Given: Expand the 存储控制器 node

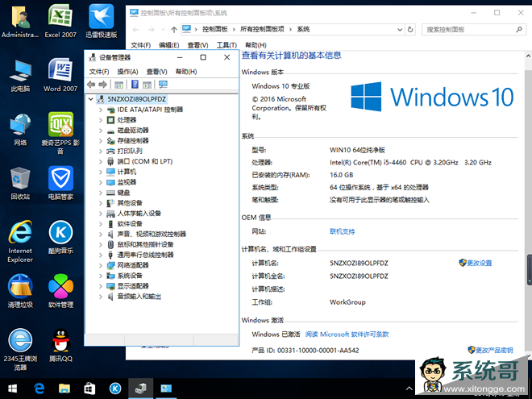Looking at the screenshot, I should coord(101,141).
